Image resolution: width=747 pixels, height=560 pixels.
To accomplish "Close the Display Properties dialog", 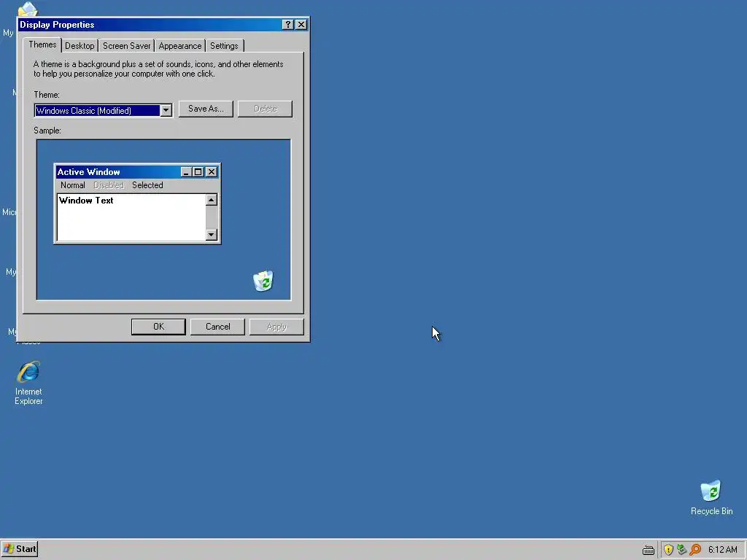I will (x=301, y=25).
